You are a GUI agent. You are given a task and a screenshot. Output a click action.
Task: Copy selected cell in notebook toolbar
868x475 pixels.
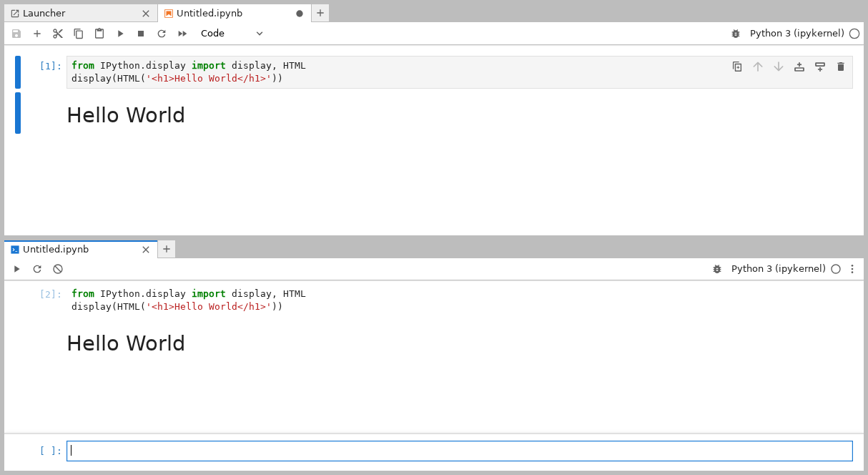(x=79, y=34)
